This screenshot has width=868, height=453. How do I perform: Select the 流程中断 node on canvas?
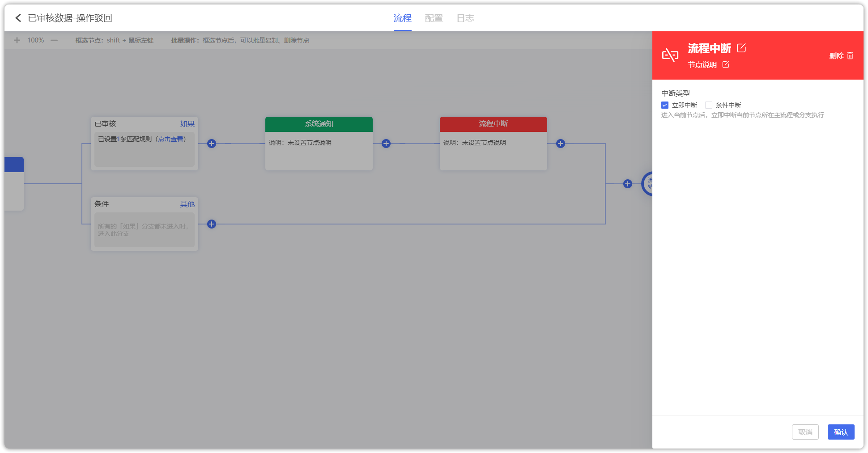[494, 143]
